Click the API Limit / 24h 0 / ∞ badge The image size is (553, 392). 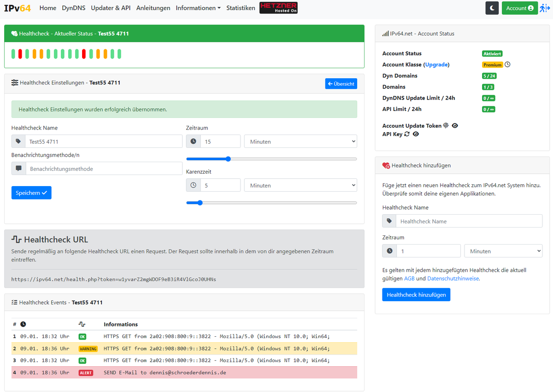(x=488, y=109)
